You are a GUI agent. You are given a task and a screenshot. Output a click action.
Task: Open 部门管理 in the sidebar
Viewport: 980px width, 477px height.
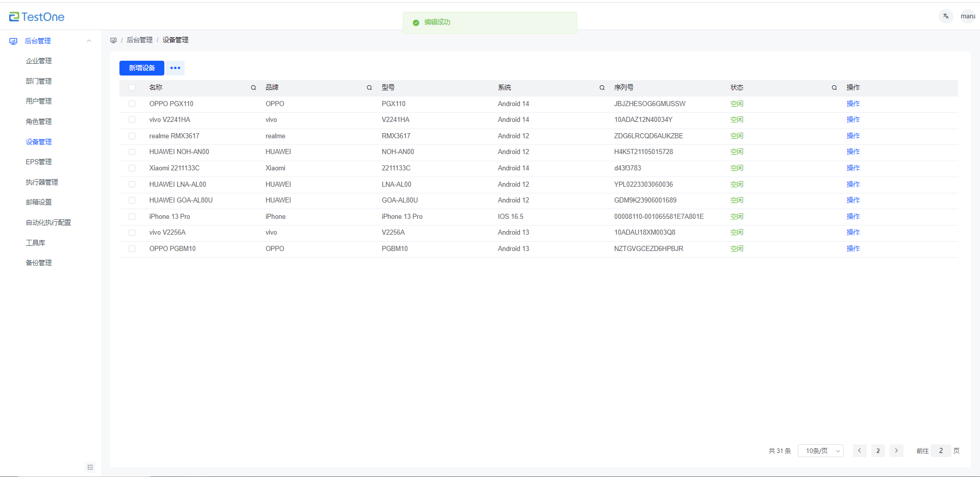click(x=39, y=81)
